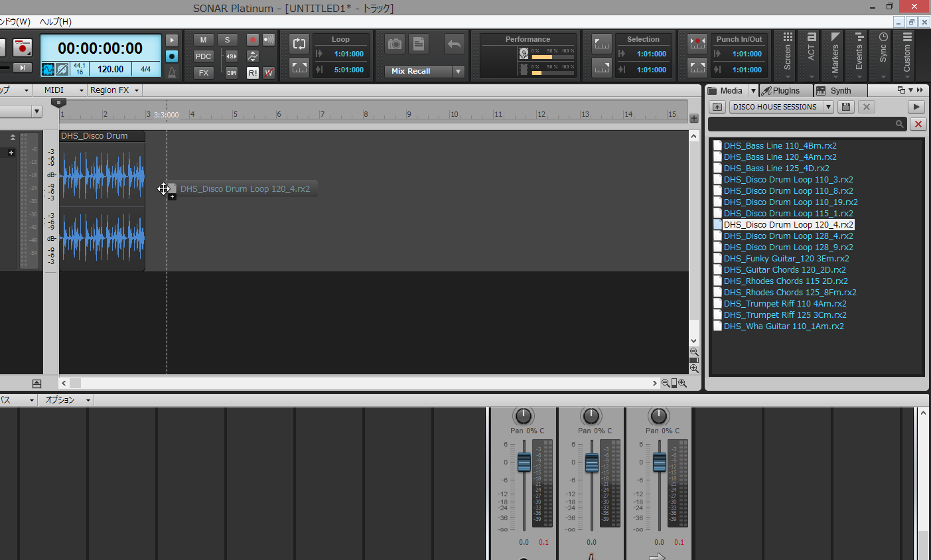931x560 pixels.
Task: Select DHS_Trumpet Riff 125 3Cm.rx2 file
Action: pos(785,315)
